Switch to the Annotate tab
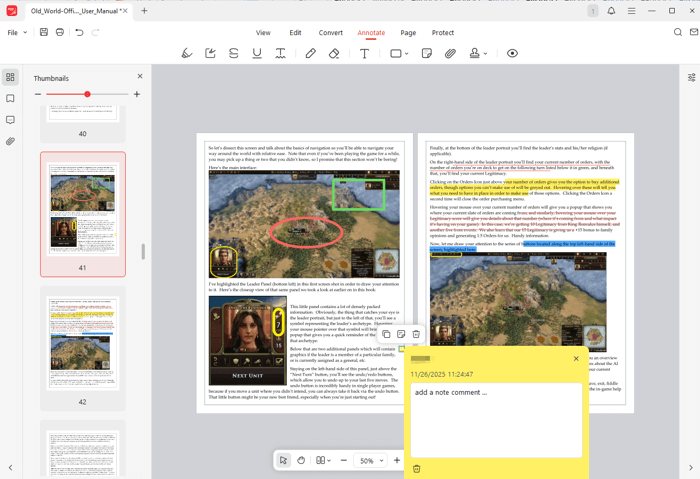 [x=371, y=33]
